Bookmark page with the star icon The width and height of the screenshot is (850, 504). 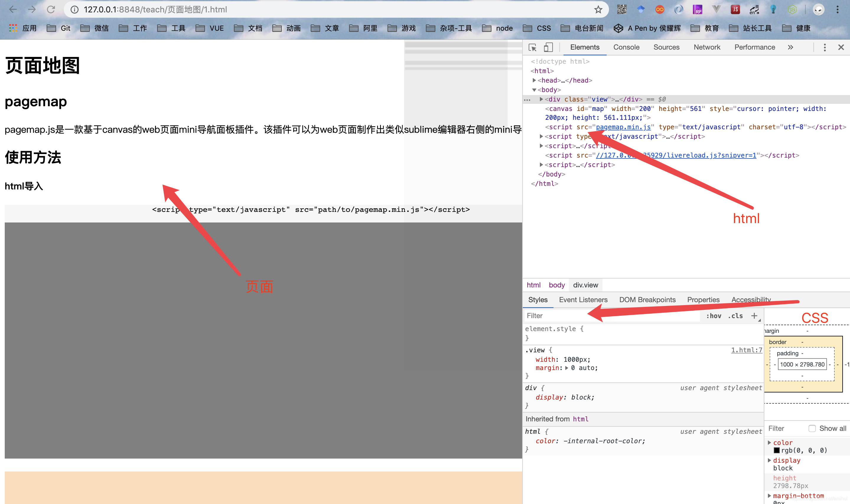point(598,9)
